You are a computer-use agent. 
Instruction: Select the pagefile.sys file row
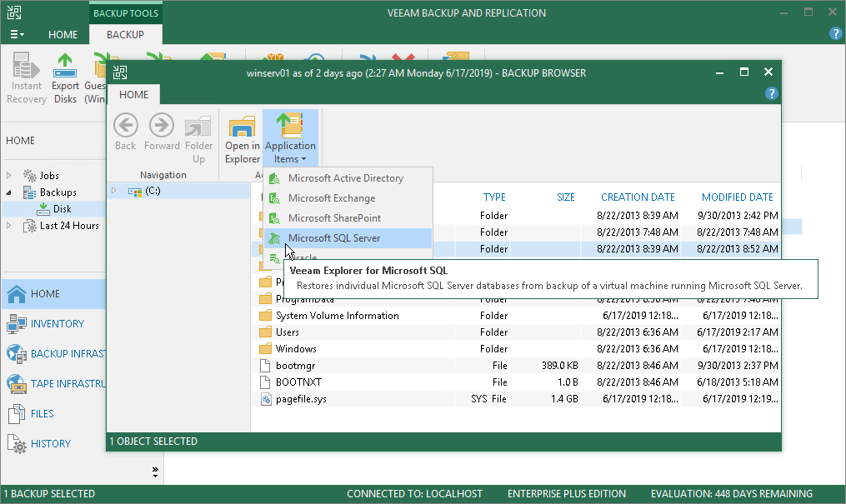coord(301,399)
